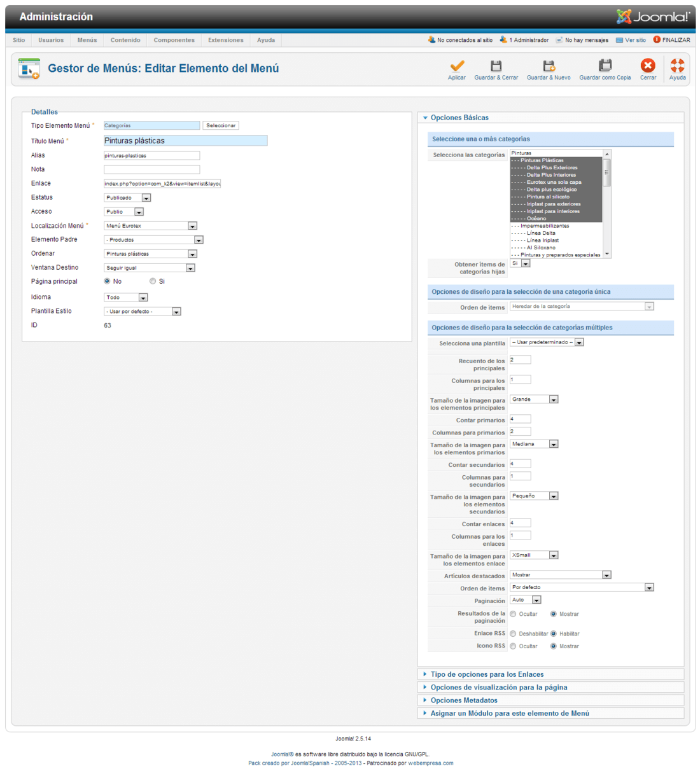The width and height of the screenshot is (700, 778).
Task: Open the Extensiones menu
Action: (x=226, y=40)
